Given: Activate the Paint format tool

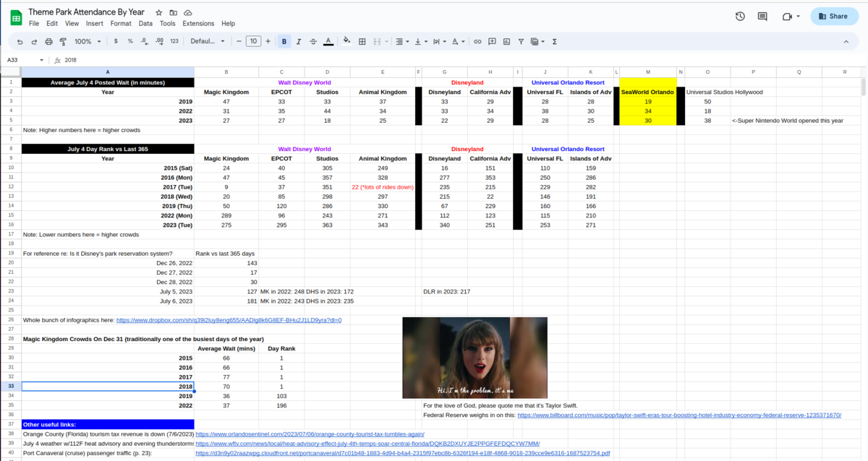Looking at the screenshot, I should 63,41.
